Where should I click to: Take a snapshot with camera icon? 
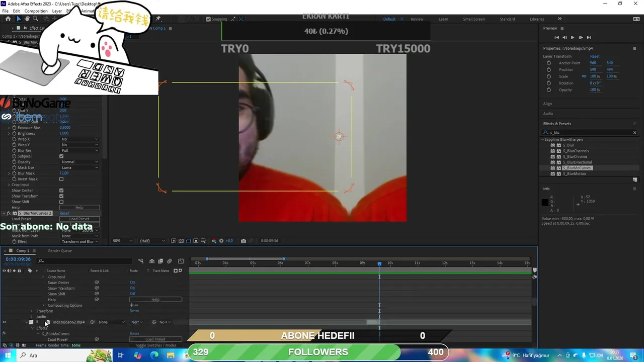244,241
